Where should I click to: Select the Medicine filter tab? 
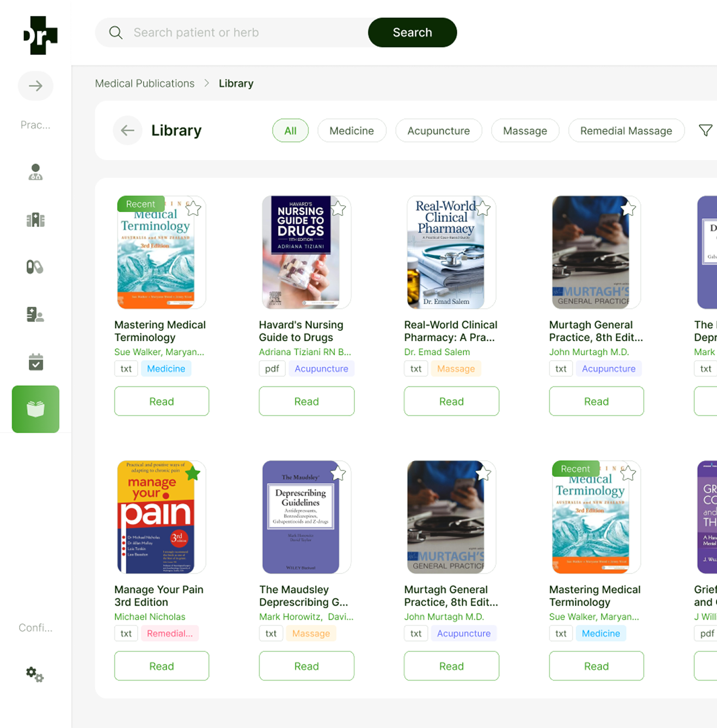[352, 131]
